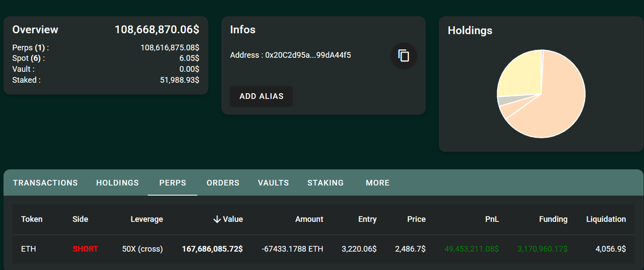Click the 6.05$ spot value

pos(189,58)
